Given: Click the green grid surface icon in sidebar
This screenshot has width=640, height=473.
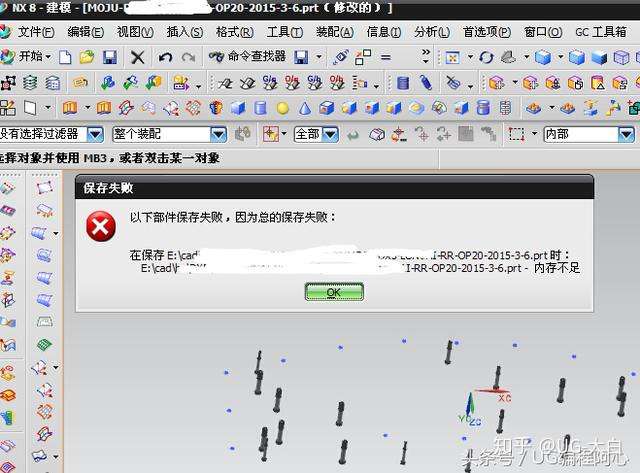Looking at the screenshot, I should click(44, 345).
